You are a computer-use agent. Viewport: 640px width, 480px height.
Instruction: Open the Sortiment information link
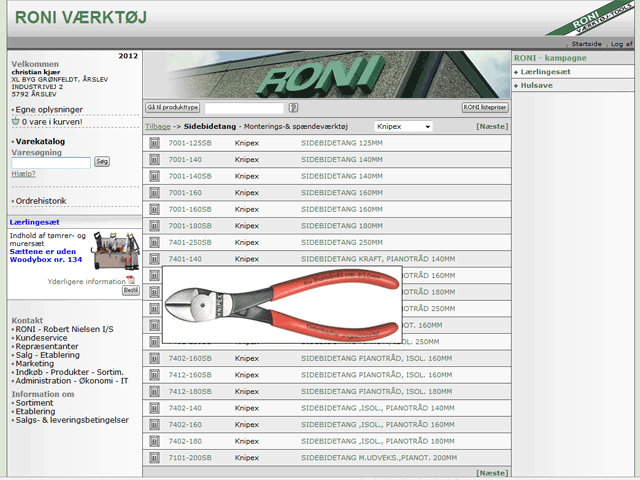click(34, 403)
